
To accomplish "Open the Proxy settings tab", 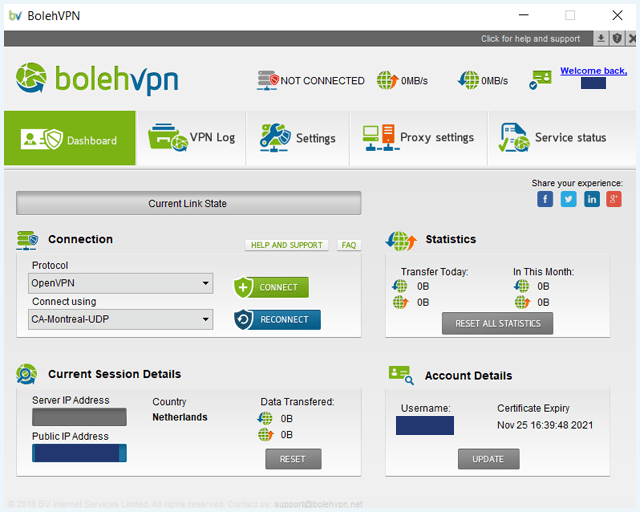I will click(419, 138).
